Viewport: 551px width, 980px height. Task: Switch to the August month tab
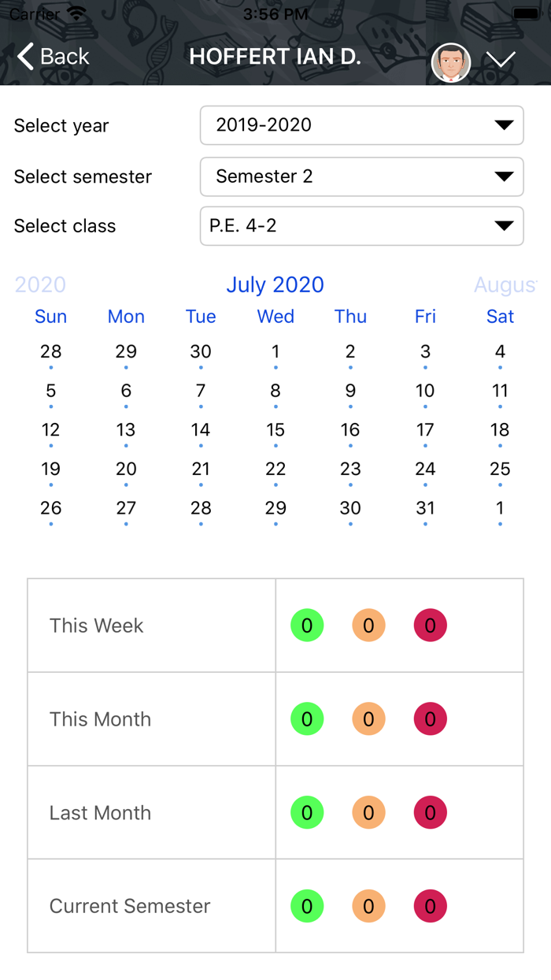coord(505,285)
